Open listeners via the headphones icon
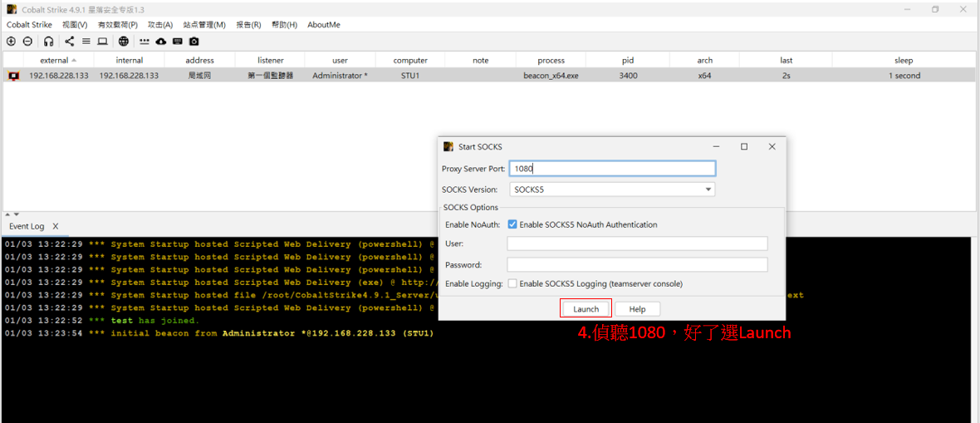Image resolution: width=980 pixels, height=423 pixels. tap(49, 42)
